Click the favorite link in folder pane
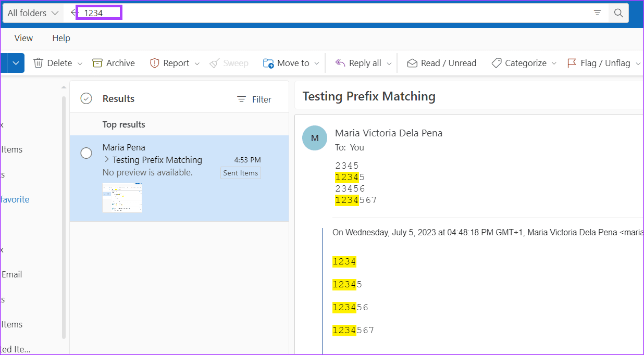This screenshot has width=644, height=355. pos(15,199)
